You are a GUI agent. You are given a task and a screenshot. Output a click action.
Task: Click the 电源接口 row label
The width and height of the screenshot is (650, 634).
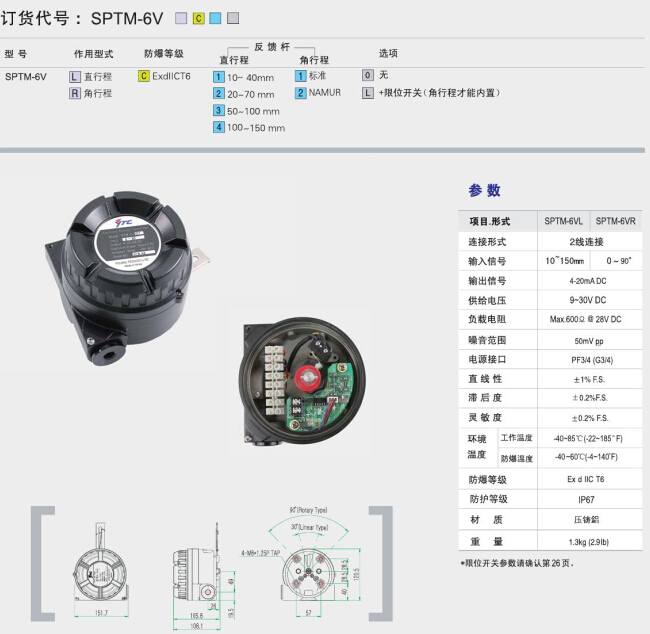pyautogui.click(x=487, y=360)
